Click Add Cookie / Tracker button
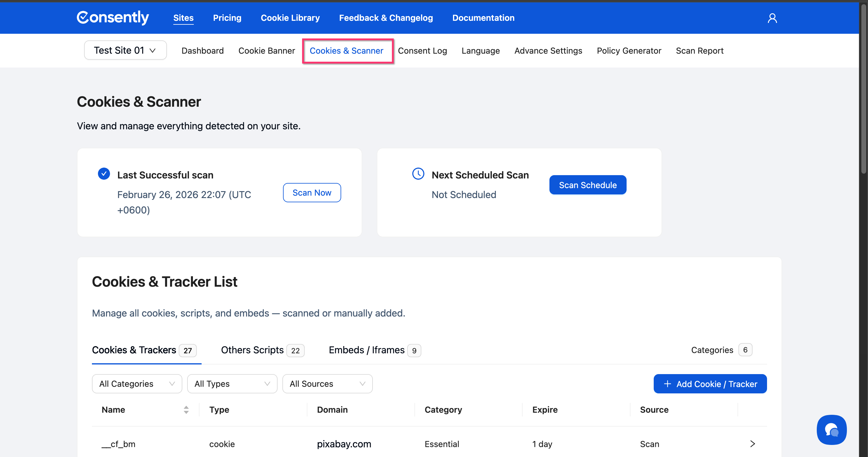This screenshot has width=868, height=457. 710,383
